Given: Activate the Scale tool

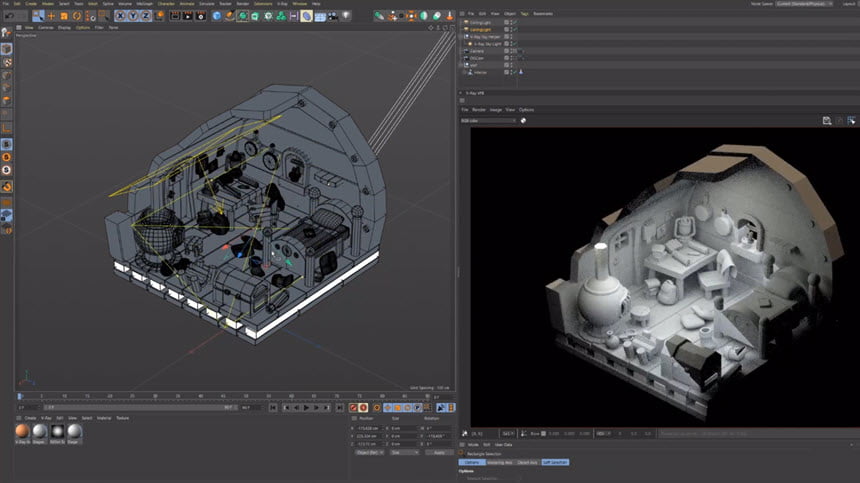Looking at the screenshot, I should [64, 16].
